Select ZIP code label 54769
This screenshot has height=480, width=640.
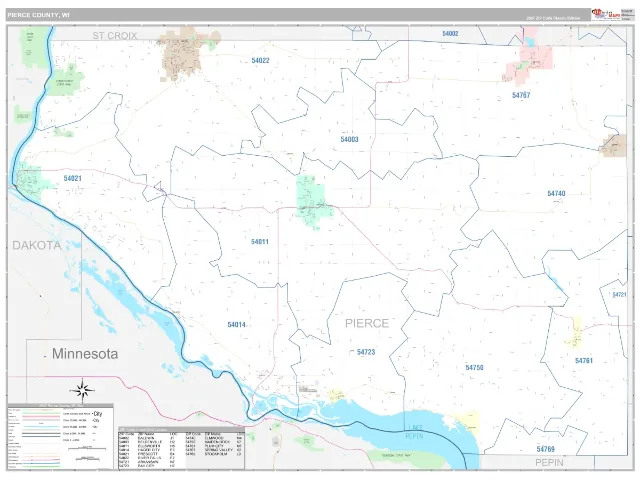pyautogui.click(x=546, y=449)
